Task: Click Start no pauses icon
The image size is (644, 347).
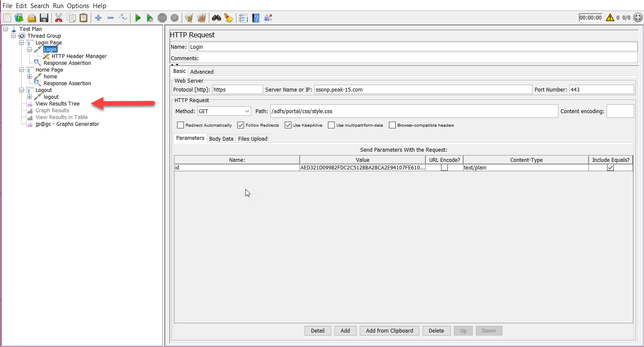Action: tap(150, 18)
